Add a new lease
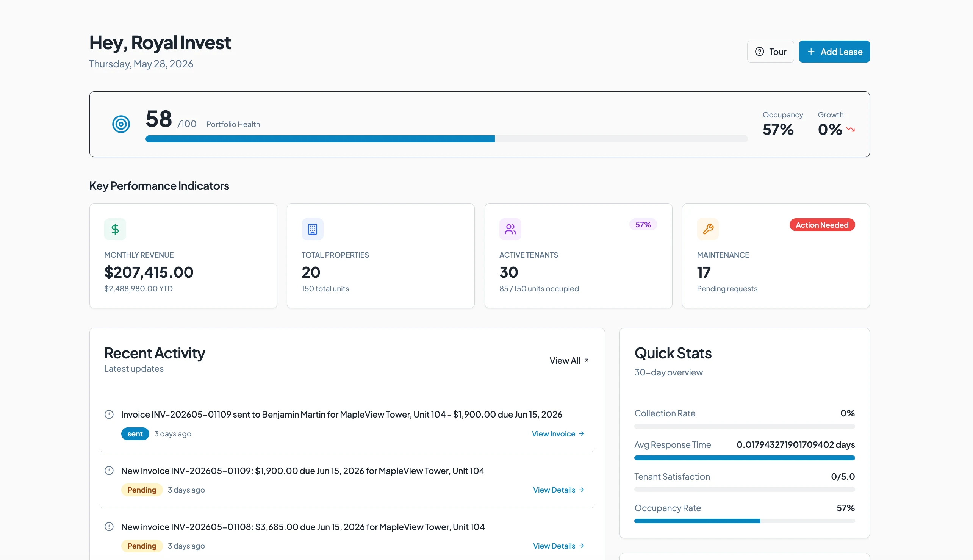The width and height of the screenshot is (973, 560). pyautogui.click(x=834, y=52)
